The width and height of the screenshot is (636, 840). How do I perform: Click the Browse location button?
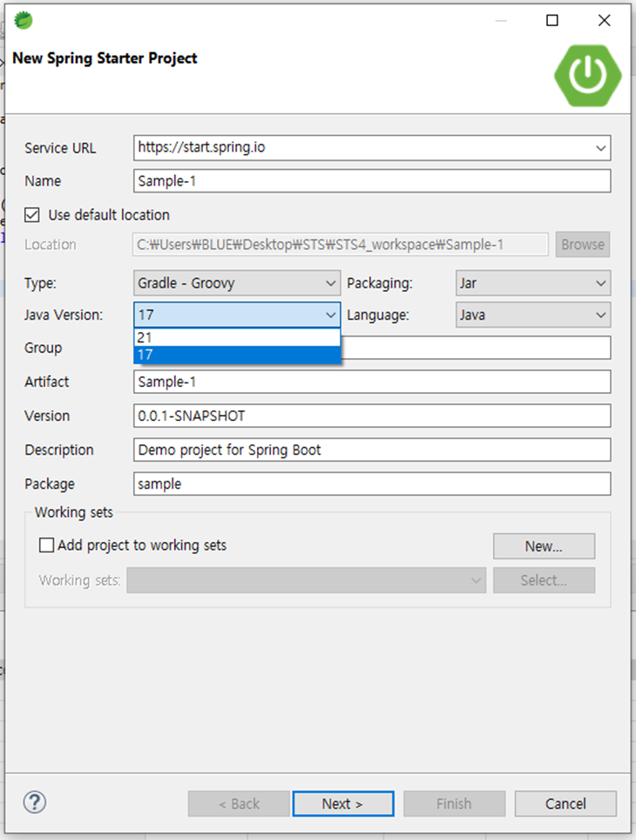point(583,244)
